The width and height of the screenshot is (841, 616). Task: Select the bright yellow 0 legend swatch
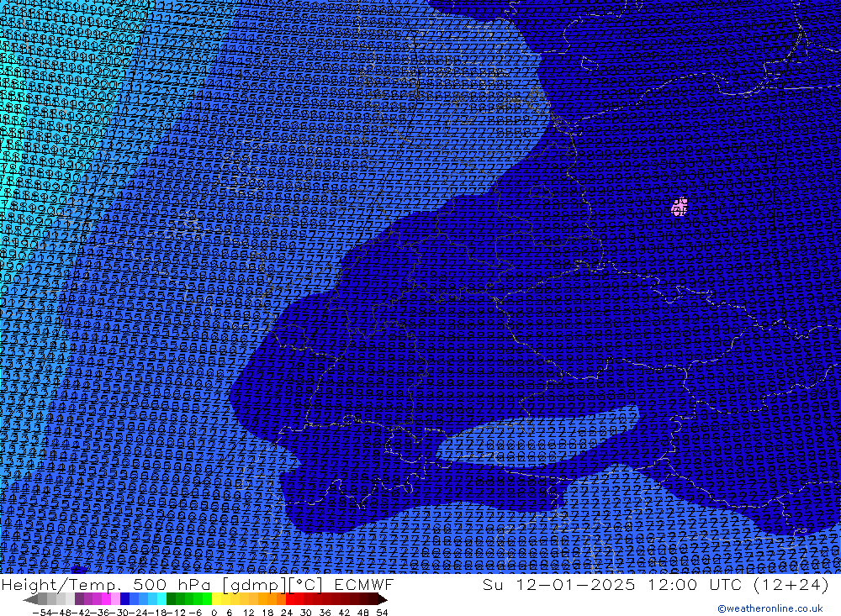217,598
